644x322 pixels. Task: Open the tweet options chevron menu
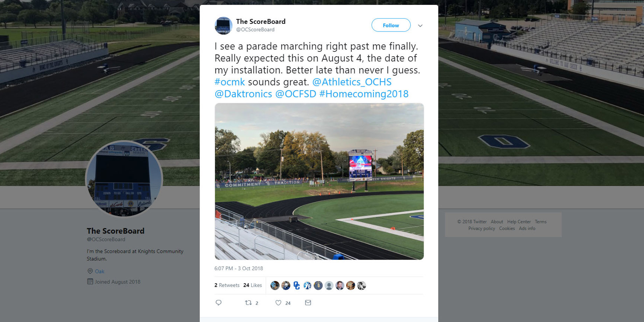pyautogui.click(x=420, y=26)
